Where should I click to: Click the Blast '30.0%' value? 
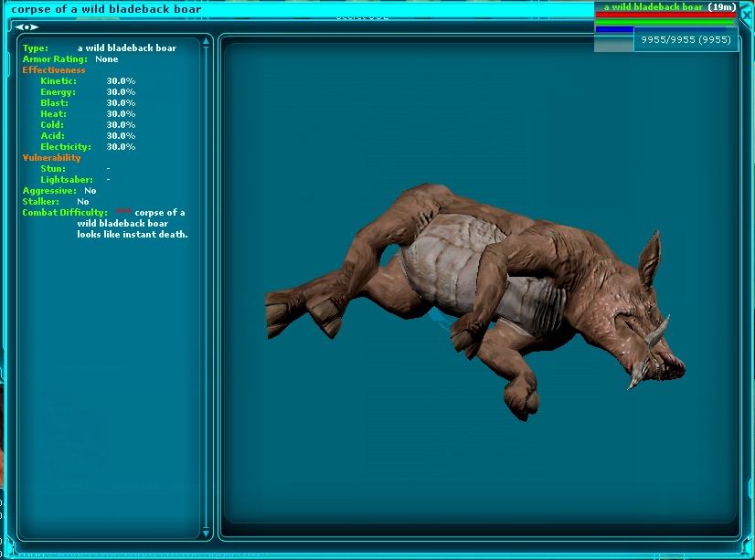[121, 103]
